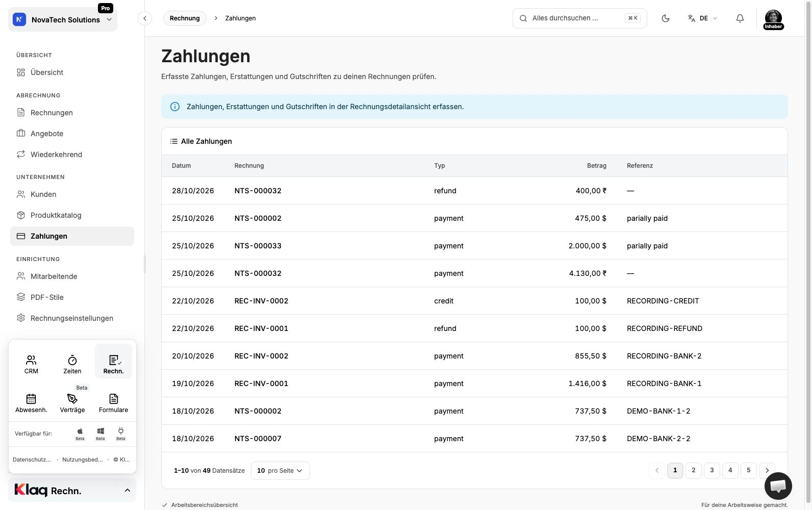The height and width of the screenshot is (510, 812).
Task: Click the Zahlungen breadcrumb
Action: (x=240, y=18)
